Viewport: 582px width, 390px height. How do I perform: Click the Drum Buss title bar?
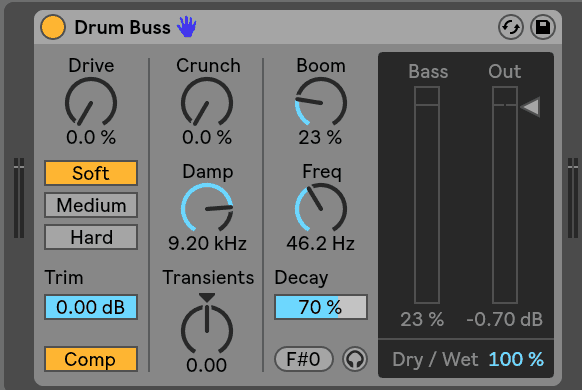pyautogui.click(x=298, y=27)
